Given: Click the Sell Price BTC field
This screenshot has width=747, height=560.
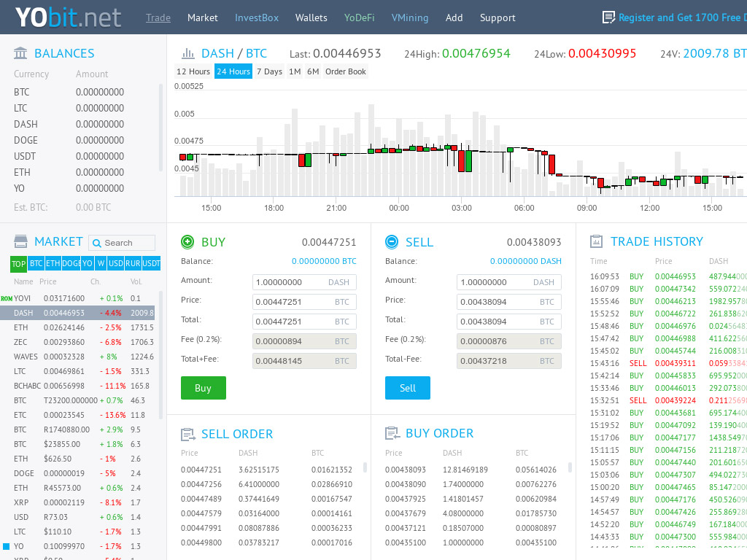Looking at the screenshot, I should 508,302.
